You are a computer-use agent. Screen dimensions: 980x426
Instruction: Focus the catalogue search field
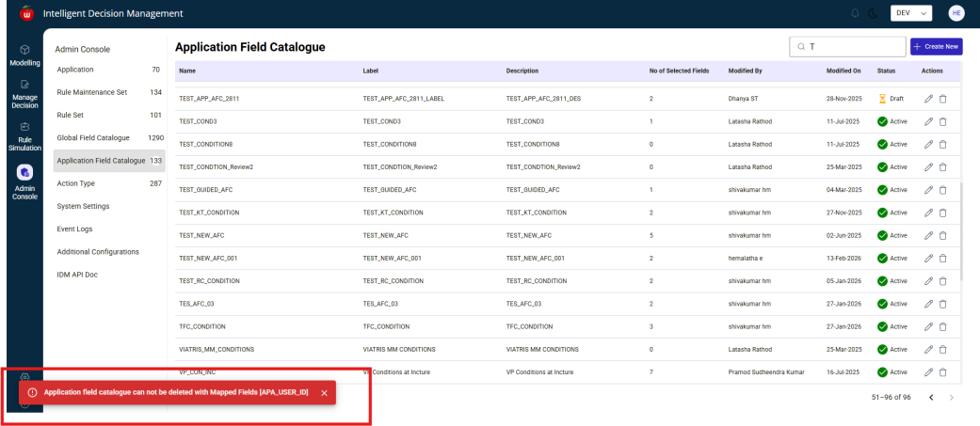tap(847, 47)
